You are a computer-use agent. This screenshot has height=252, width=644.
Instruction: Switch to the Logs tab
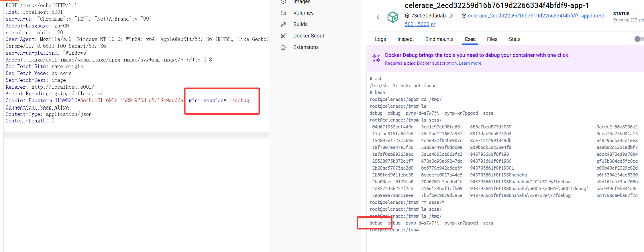(x=380, y=39)
